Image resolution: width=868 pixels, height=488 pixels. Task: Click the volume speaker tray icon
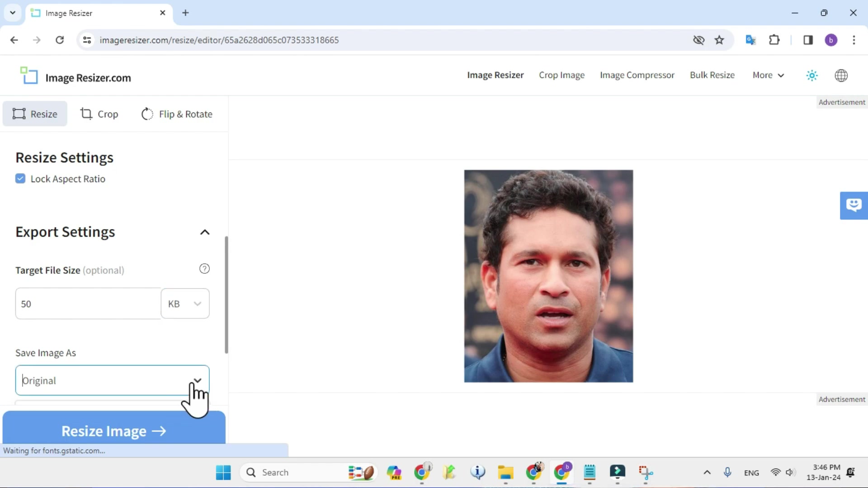[x=790, y=472]
